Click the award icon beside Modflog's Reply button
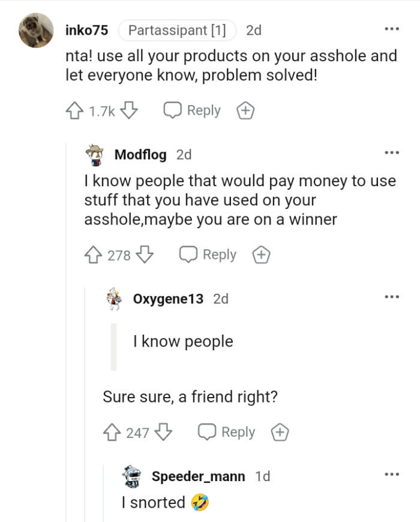The height and width of the screenshot is (522, 420). 260,255
